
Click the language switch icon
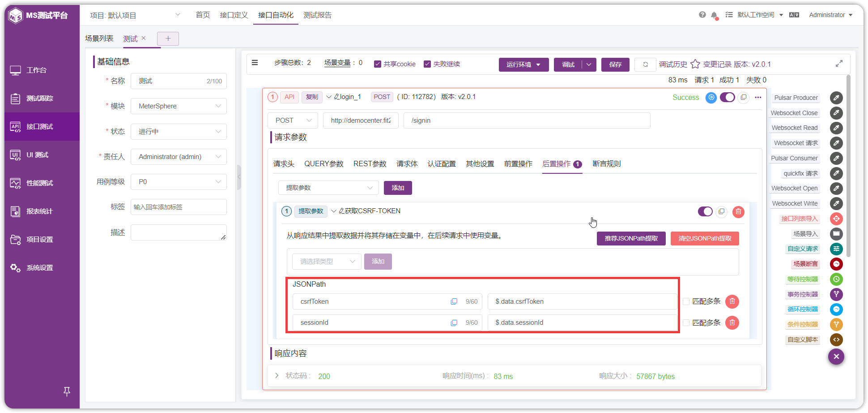point(794,15)
